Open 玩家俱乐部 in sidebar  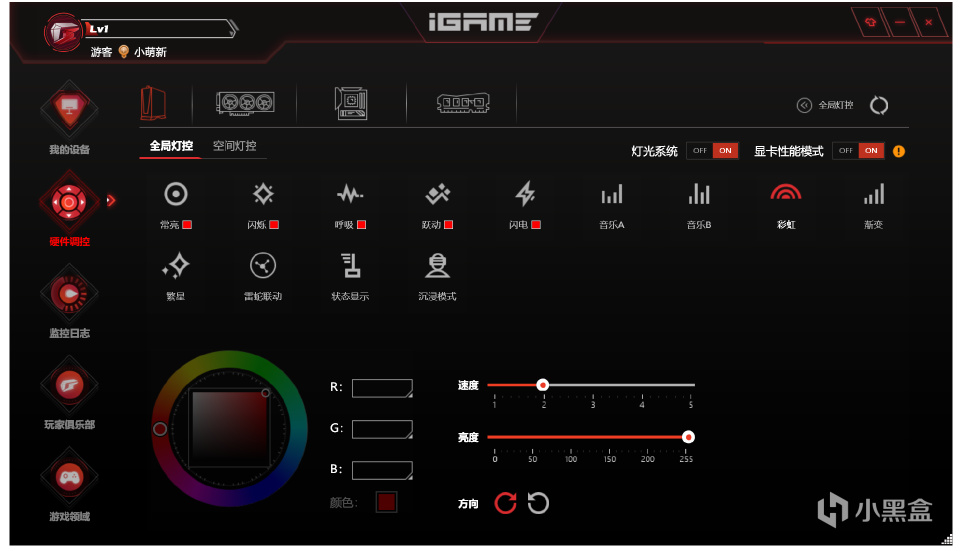click(x=69, y=394)
